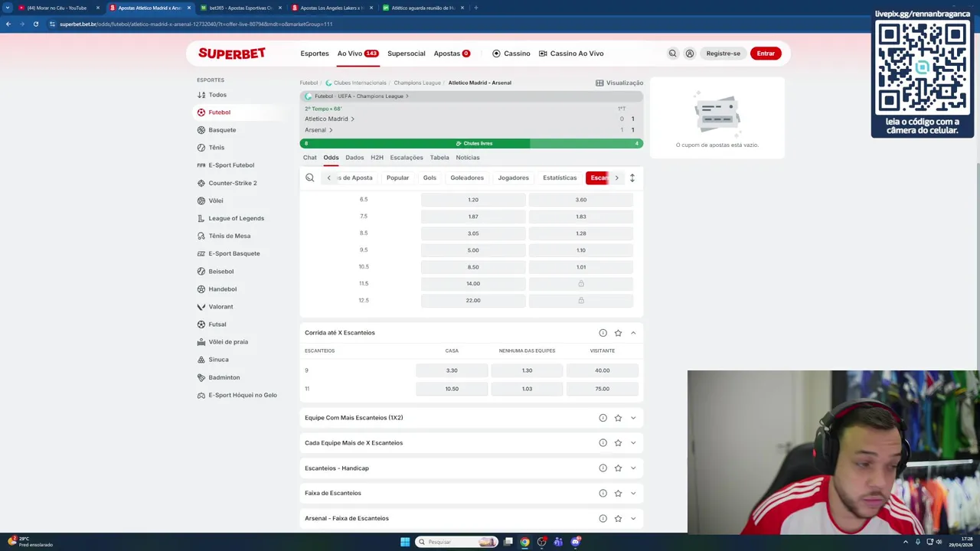Click the Superbet logo
The image size is (980, 551).
232,53
